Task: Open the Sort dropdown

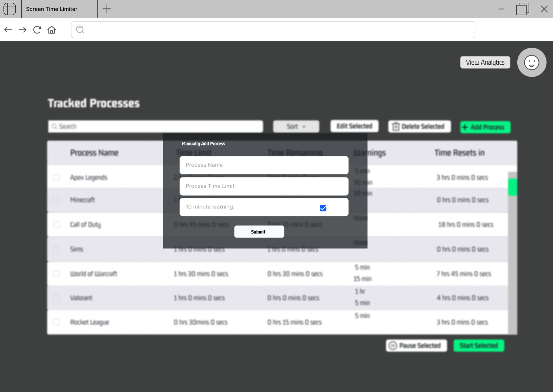Action: 296,126
